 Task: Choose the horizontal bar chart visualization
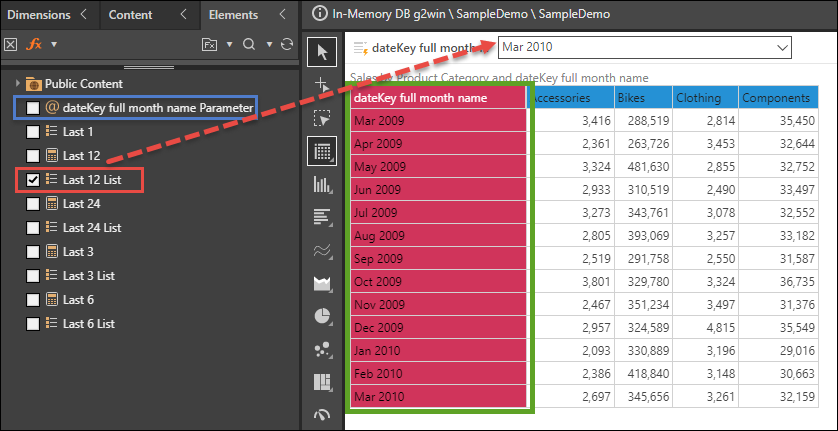(x=321, y=216)
